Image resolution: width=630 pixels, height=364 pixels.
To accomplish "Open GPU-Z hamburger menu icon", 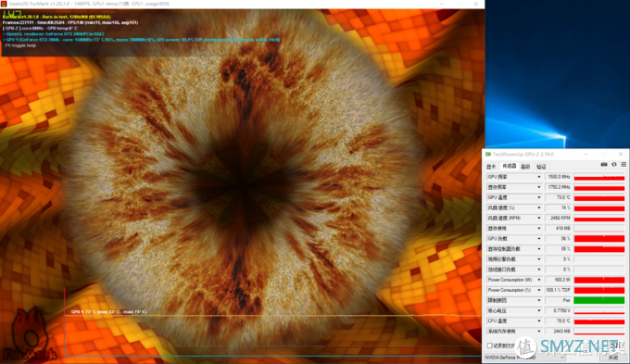I will click(624, 164).
